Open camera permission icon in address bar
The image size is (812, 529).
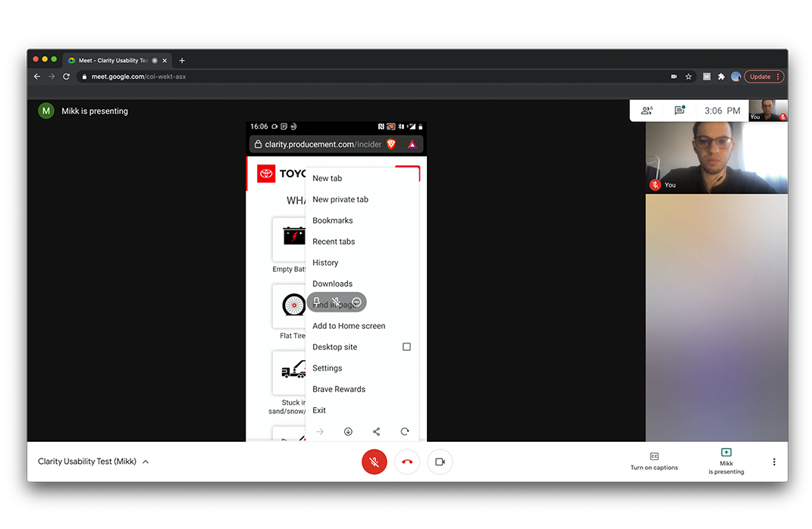point(674,77)
